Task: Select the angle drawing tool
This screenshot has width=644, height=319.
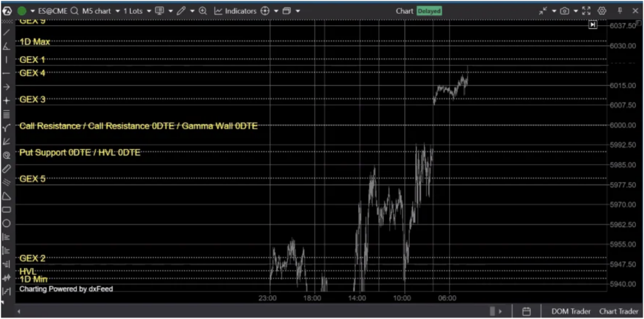Action: coord(6,46)
